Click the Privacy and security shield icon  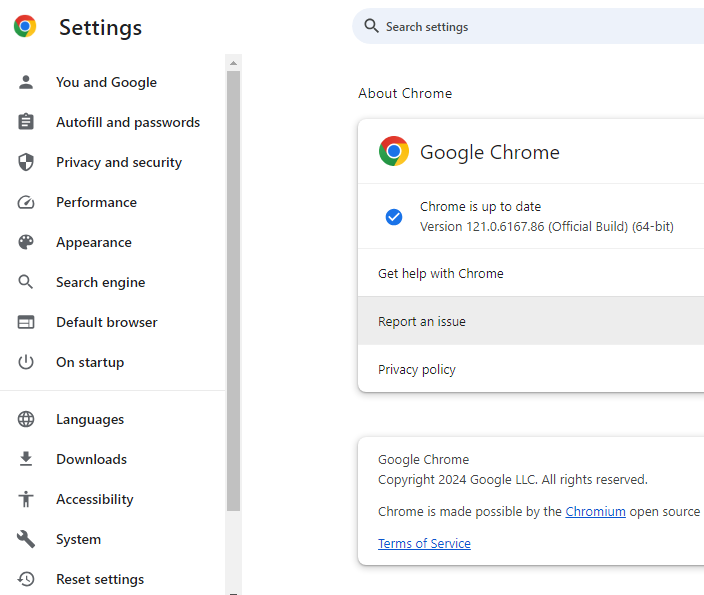pos(26,162)
